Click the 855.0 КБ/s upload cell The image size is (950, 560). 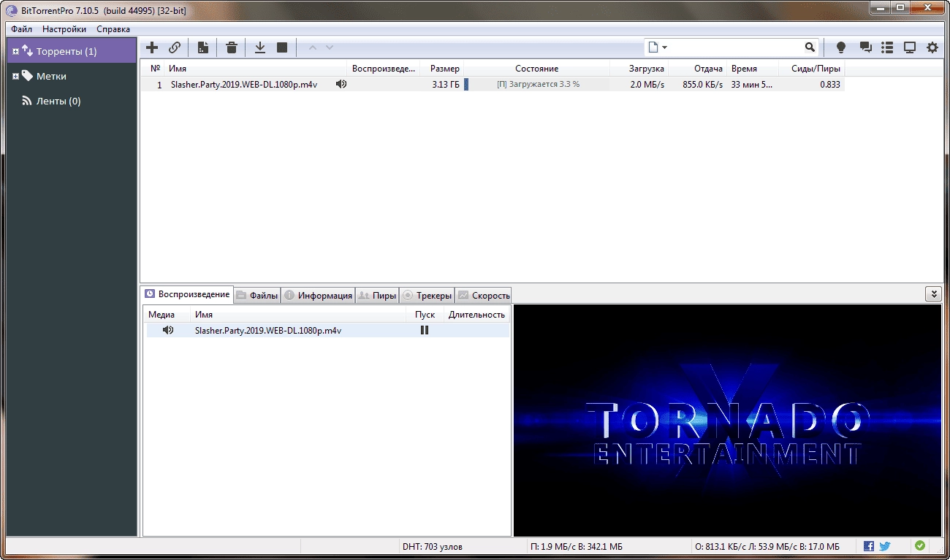[702, 84]
